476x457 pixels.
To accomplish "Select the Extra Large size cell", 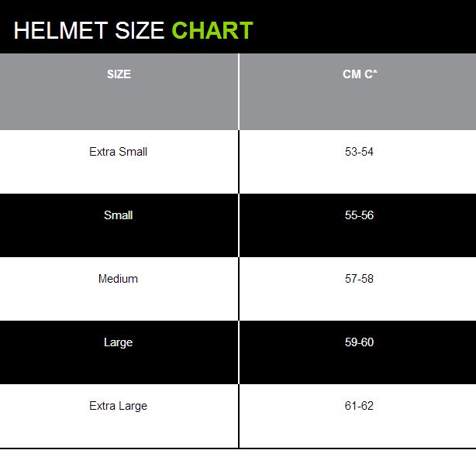I will [118, 406].
